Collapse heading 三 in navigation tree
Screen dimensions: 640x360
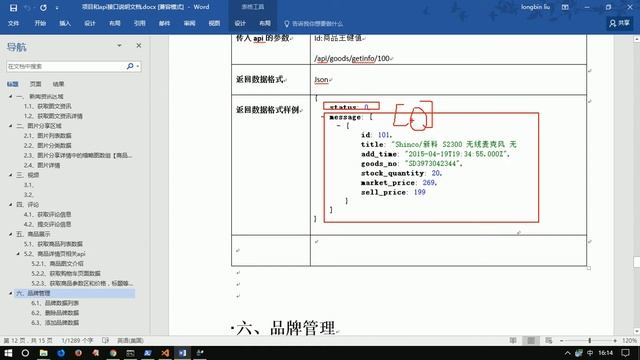tap(11, 175)
